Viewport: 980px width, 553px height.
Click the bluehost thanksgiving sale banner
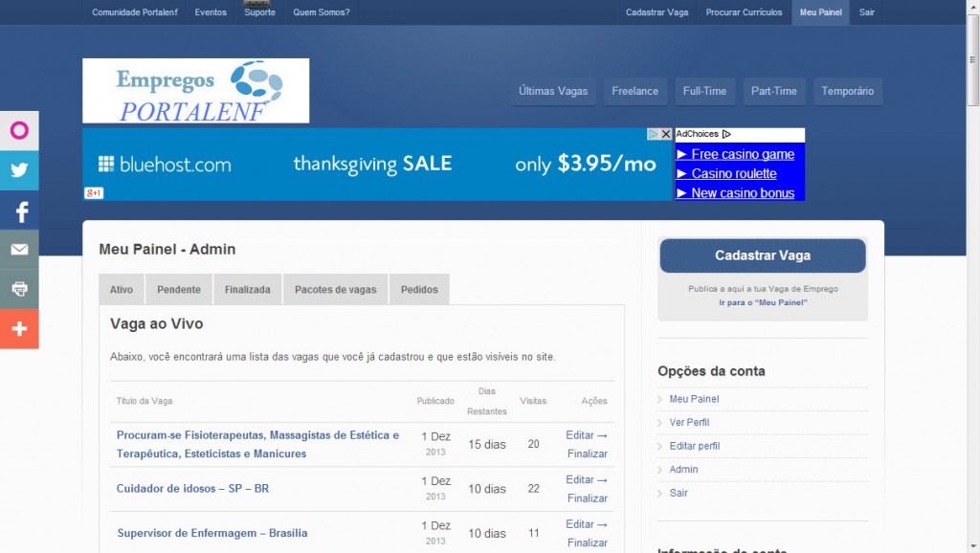[x=377, y=165]
